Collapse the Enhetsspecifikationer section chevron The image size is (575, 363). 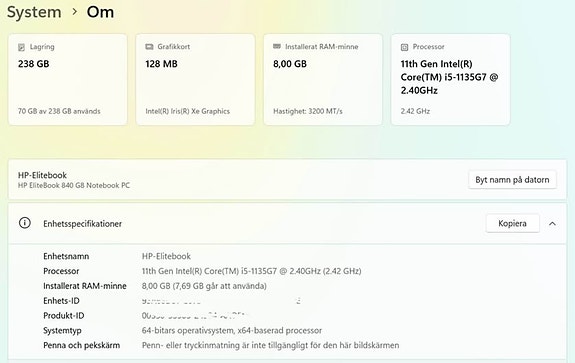[552, 224]
